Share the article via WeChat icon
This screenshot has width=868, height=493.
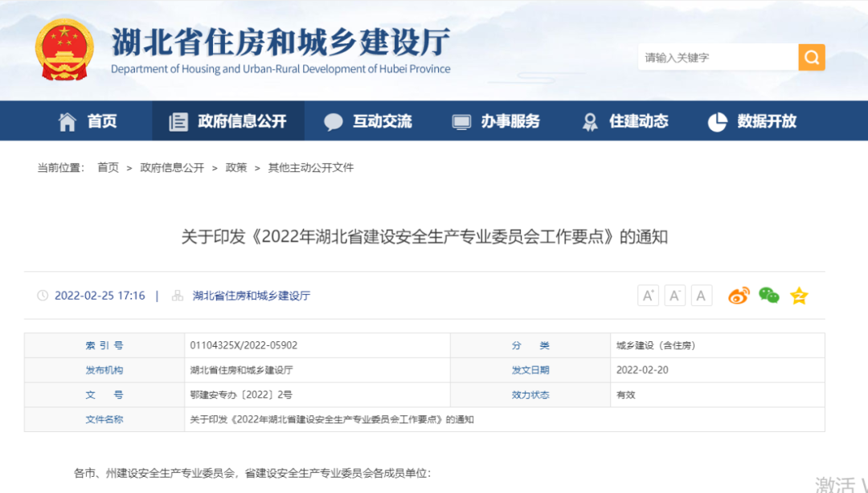pos(768,295)
